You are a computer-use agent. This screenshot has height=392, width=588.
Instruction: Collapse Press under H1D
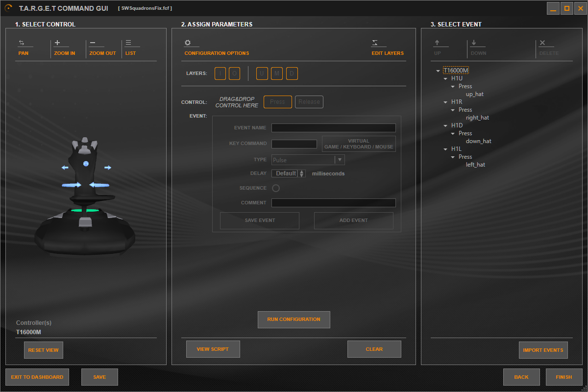[453, 133]
